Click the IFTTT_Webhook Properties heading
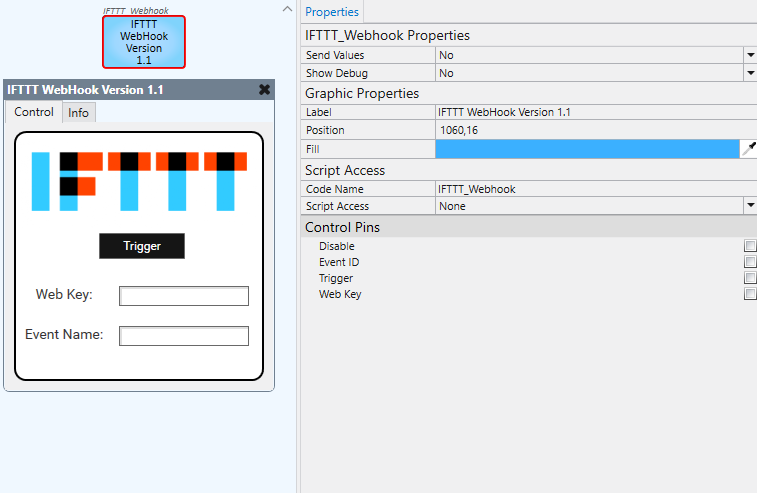Viewport: 757px width, 493px height. coord(387,35)
